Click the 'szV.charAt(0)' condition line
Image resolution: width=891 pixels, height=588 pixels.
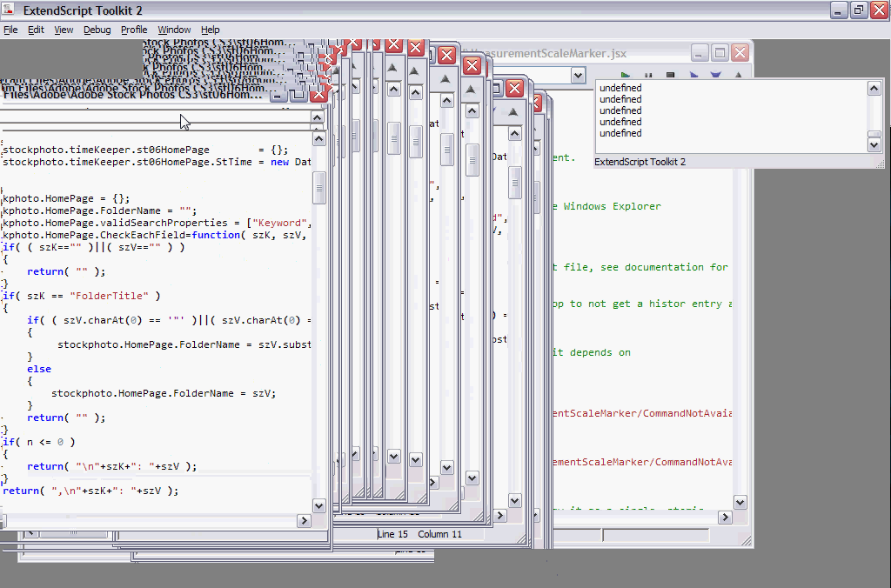pos(170,320)
